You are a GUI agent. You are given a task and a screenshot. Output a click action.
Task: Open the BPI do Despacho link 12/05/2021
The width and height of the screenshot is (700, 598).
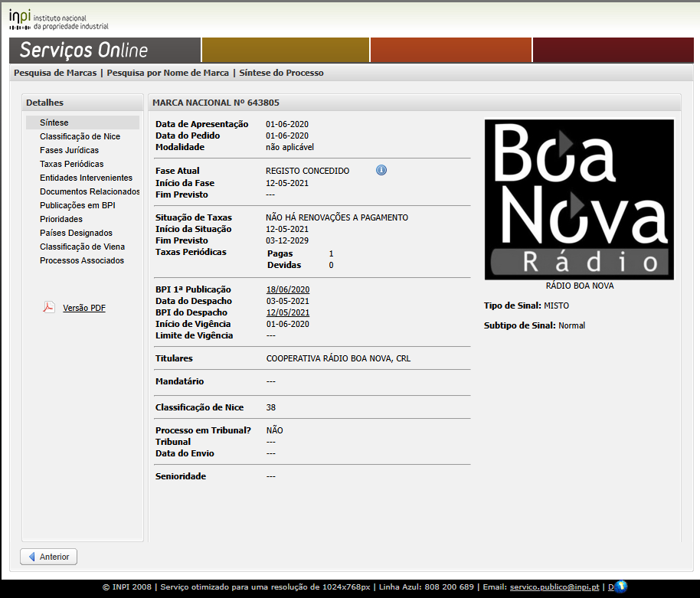tap(288, 312)
